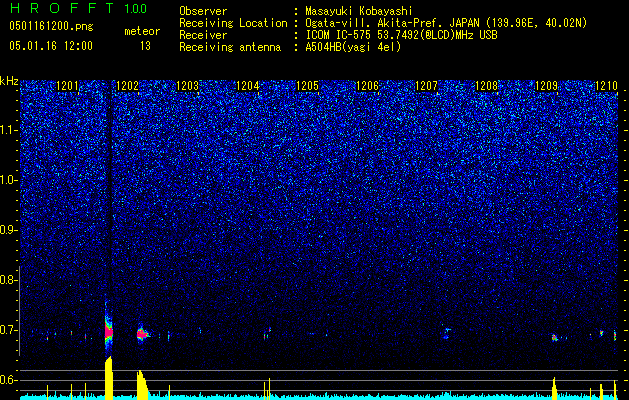Click the Receiving antenna field label
The image size is (629, 400).
click(230, 47)
